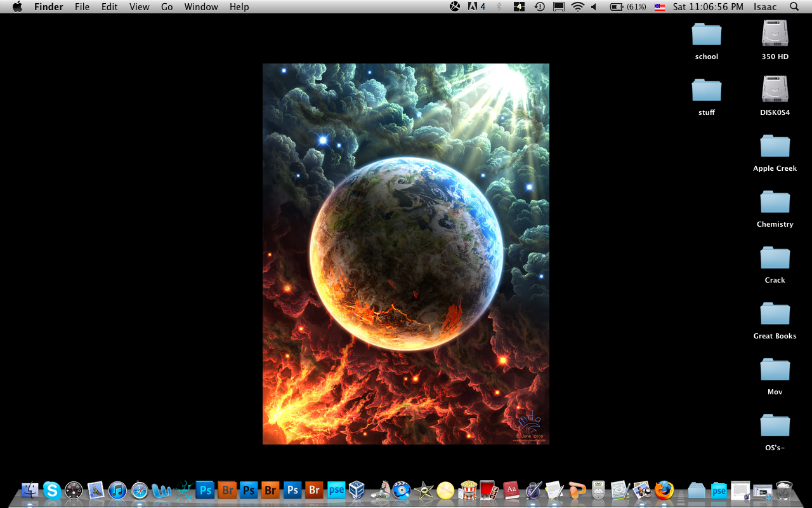Click the Isaac user account menu
This screenshot has height=508, width=812.
[764, 7]
